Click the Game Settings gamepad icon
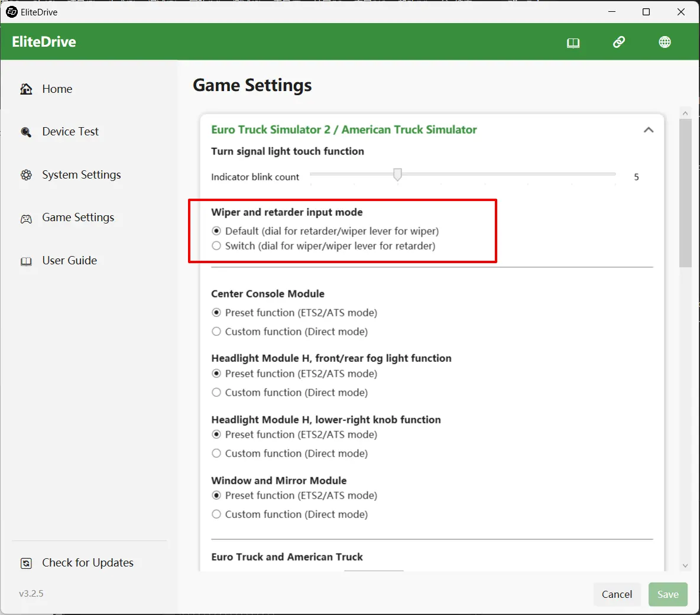700x615 pixels. tap(27, 219)
